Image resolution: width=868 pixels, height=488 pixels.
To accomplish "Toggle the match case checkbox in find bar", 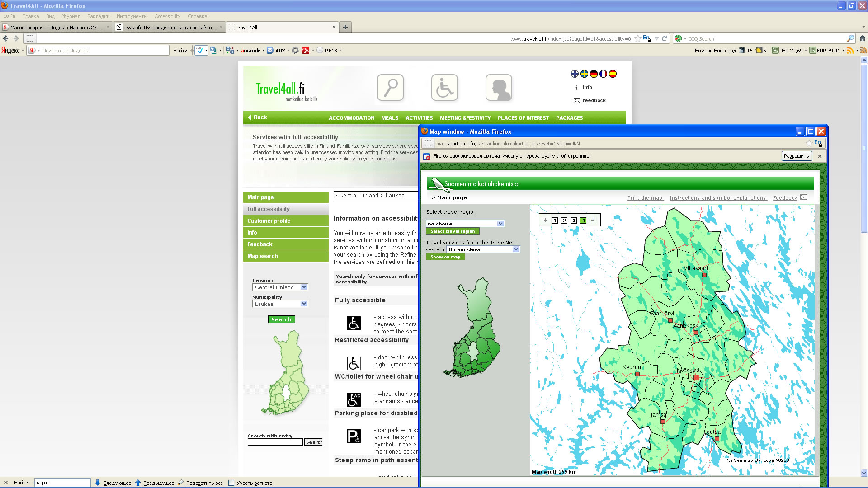I will click(x=231, y=483).
